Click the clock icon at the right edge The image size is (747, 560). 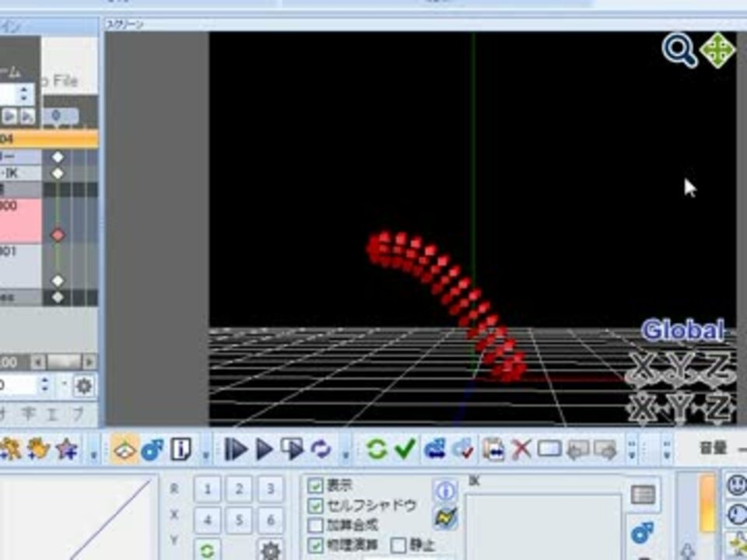point(737,514)
